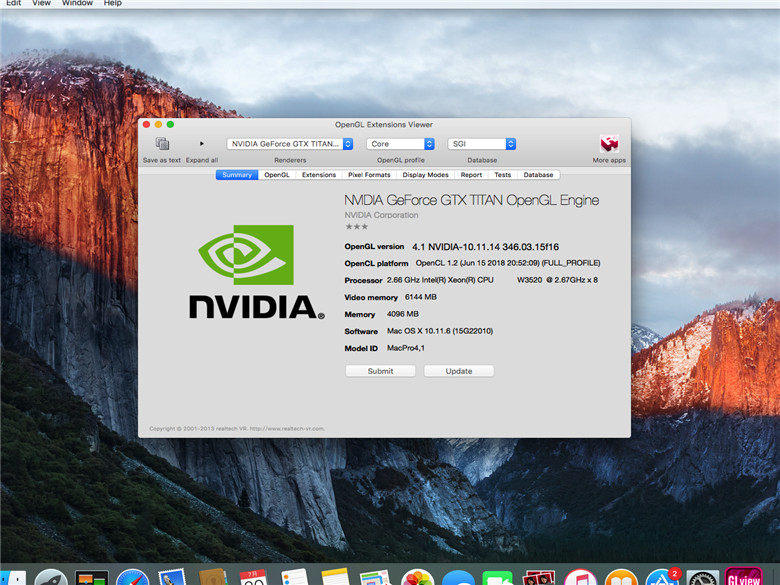Switch to the Tests tab
780x585 pixels.
click(x=502, y=175)
